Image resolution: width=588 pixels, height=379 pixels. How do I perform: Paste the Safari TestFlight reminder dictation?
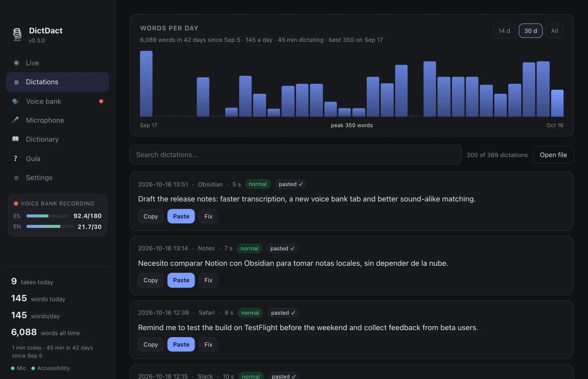[181, 344]
